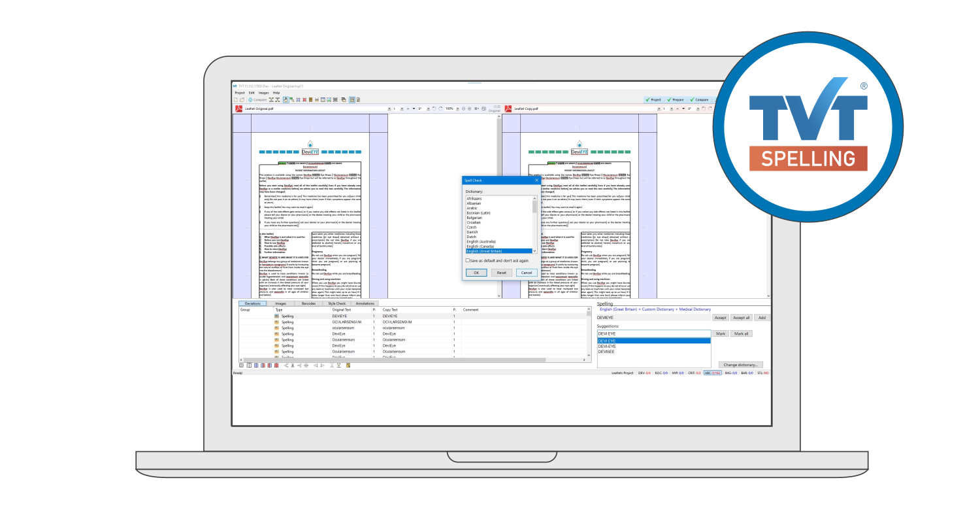Select Danish in the dictionary list
This screenshot has width=980, height=531.
click(x=499, y=232)
